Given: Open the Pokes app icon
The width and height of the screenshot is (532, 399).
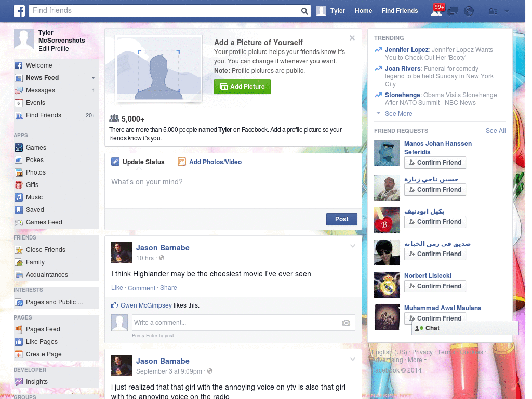Looking at the screenshot, I should click(19, 160).
